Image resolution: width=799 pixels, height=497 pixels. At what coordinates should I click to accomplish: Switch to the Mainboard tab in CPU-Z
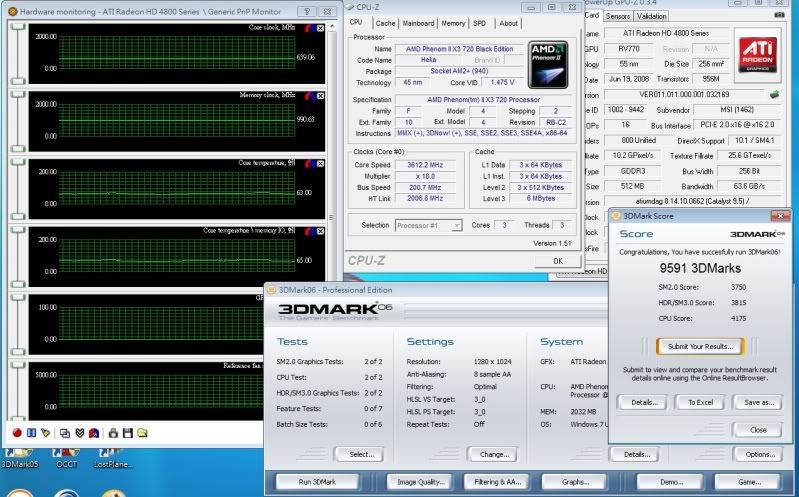pyautogui.click(x=418, y=23)
